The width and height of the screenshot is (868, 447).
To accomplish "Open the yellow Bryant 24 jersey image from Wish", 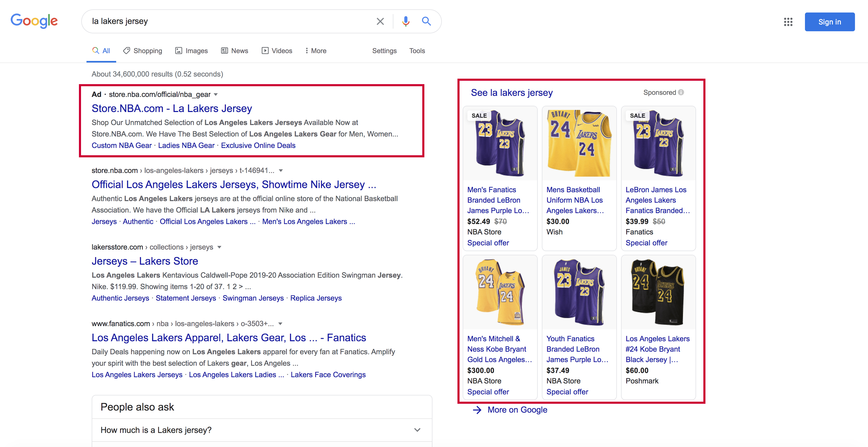I will pos(579,143).
